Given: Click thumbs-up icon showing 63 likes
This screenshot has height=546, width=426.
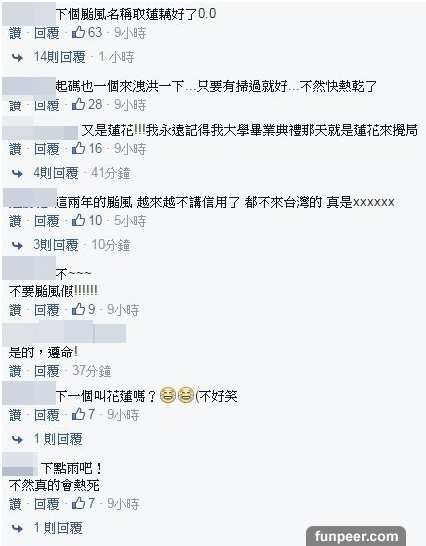Looking at the screenshot, I should point(78,32).
